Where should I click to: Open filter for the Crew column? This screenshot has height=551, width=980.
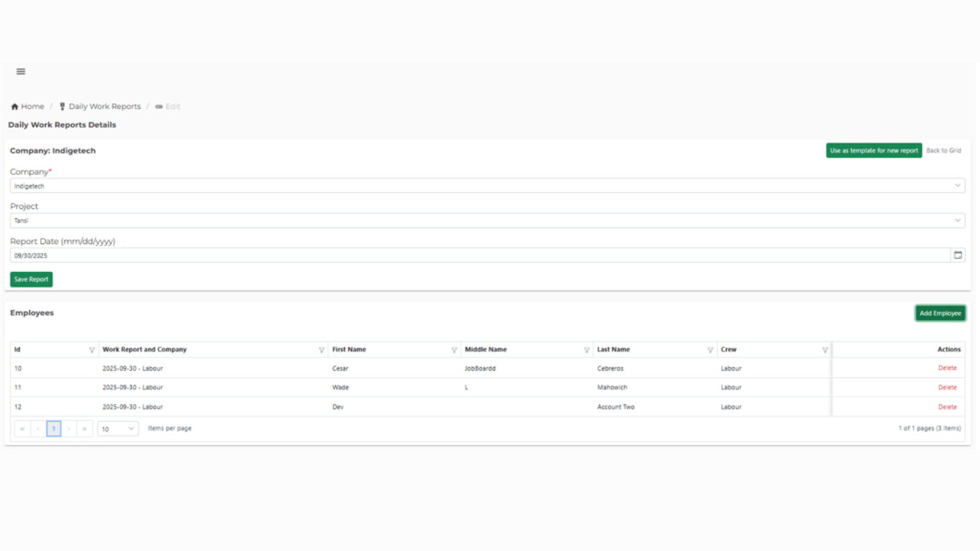(x=825, y=350)
